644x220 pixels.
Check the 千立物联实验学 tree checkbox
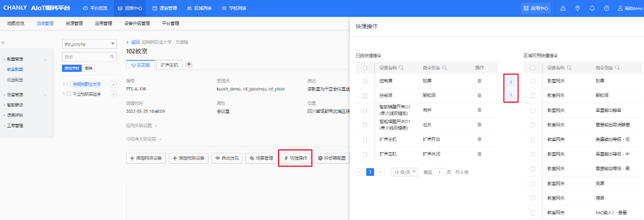click(x=69, y=94)
